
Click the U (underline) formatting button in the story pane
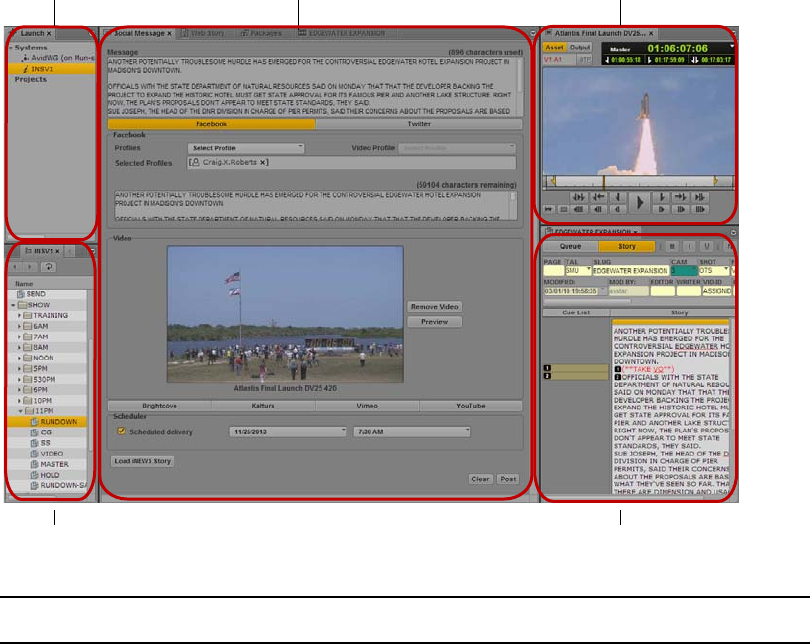(x=707, y=246)
